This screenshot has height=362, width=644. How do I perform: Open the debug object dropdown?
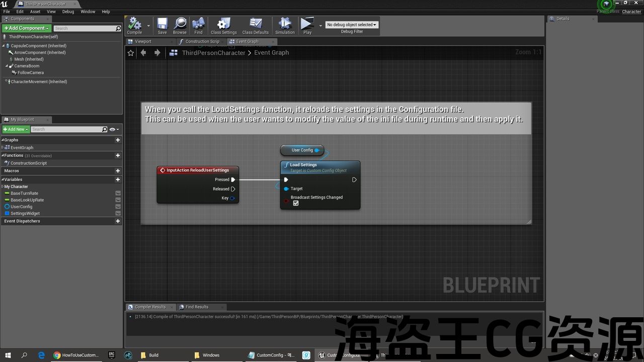pyautogui.click(x=352, y=25)
